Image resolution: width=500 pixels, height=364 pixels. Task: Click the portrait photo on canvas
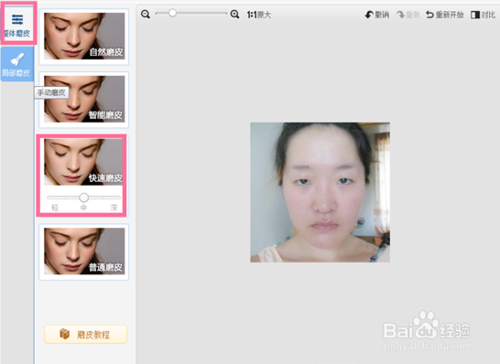pos(320,192)
